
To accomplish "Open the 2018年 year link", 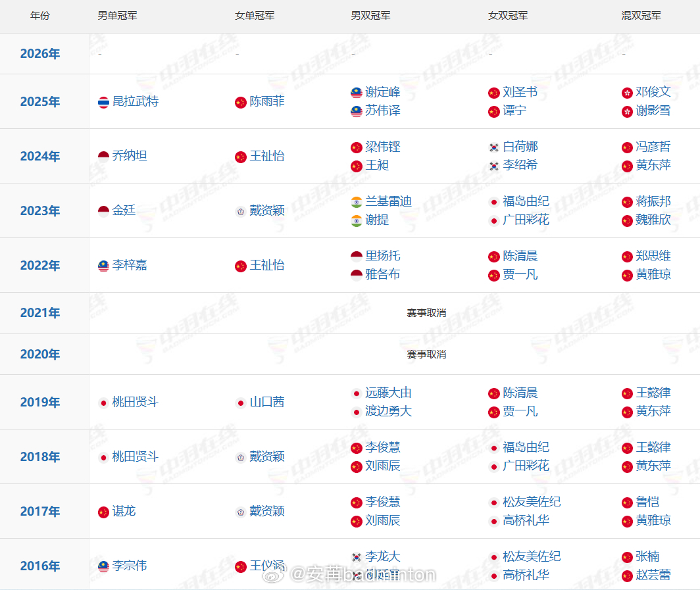I will (x=40, y=457).
